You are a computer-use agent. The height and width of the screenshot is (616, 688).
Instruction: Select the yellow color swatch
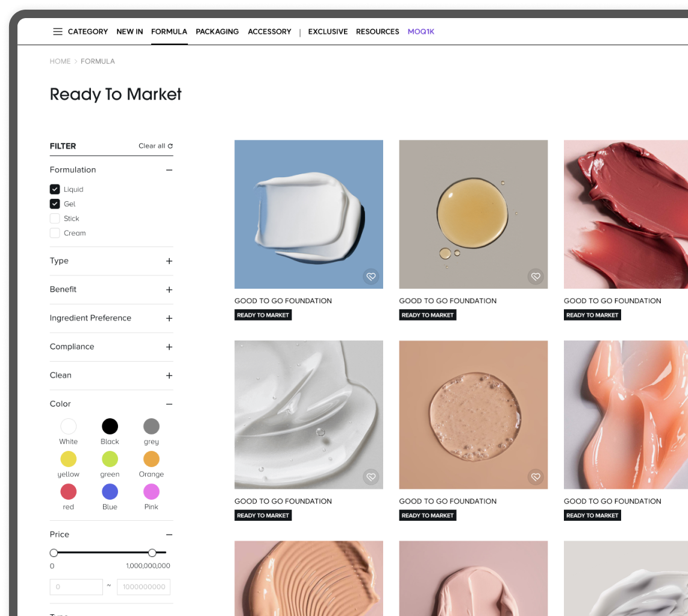tap(69, 459)
